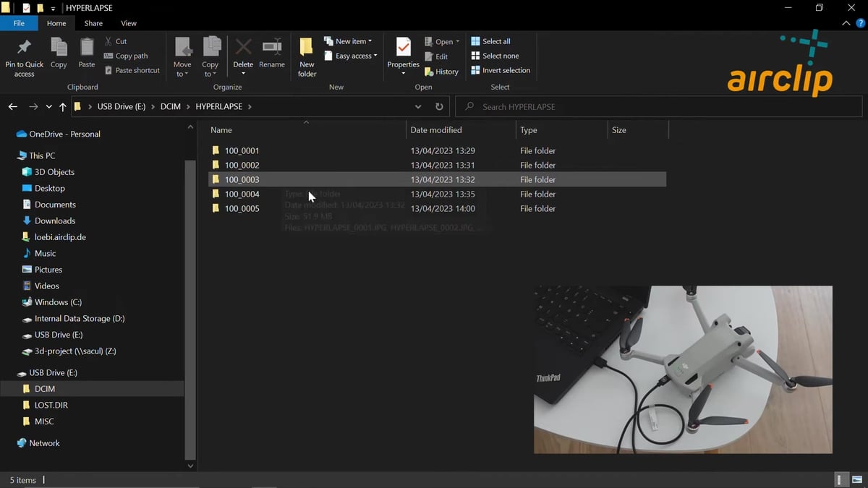Click the Paste ribbon icon
868x488 pixels.
87,48
